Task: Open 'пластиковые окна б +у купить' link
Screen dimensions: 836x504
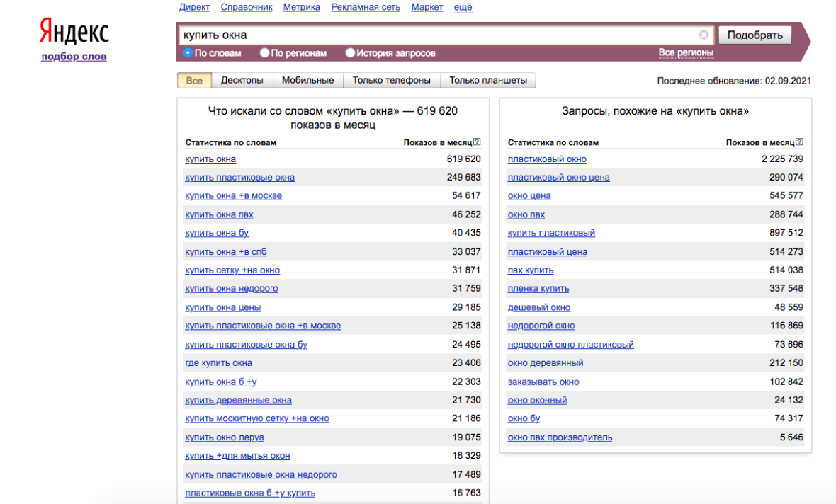Action: [x=250, y=493]
